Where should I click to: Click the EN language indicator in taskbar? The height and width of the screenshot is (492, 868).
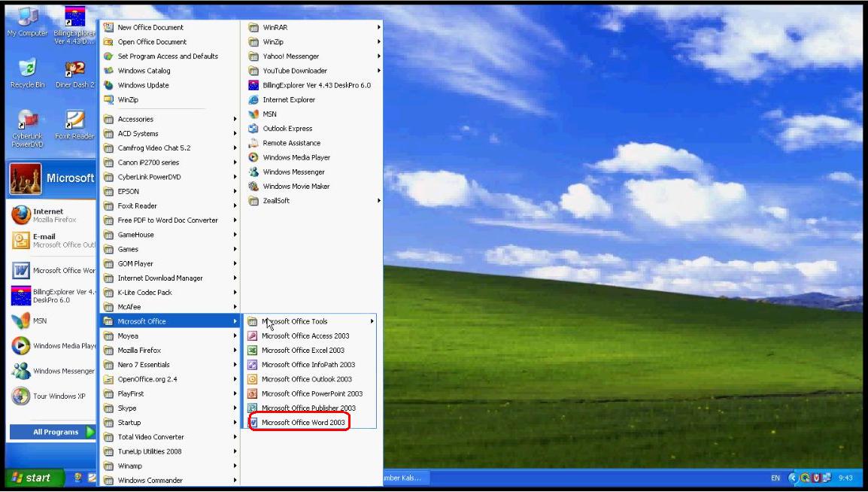775,478
